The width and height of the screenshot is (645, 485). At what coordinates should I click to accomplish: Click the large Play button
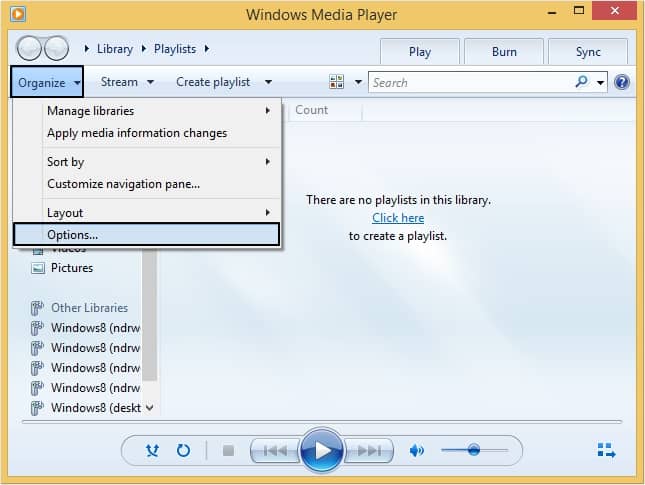322,450
